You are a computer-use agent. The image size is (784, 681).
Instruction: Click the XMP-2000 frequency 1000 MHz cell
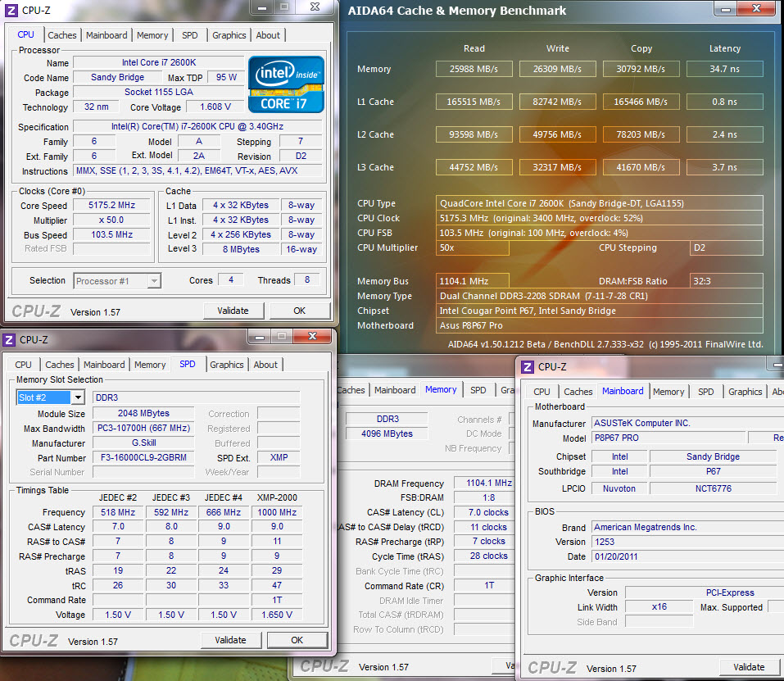(x=277, y=512)
